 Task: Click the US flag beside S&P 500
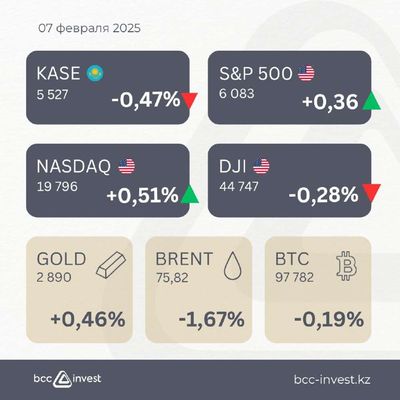pos(306,74)
